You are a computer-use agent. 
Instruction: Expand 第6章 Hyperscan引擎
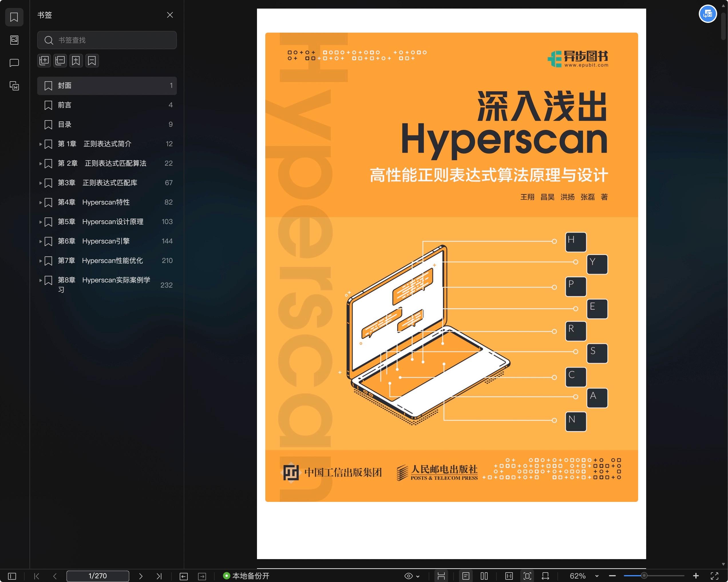[41, 241]
